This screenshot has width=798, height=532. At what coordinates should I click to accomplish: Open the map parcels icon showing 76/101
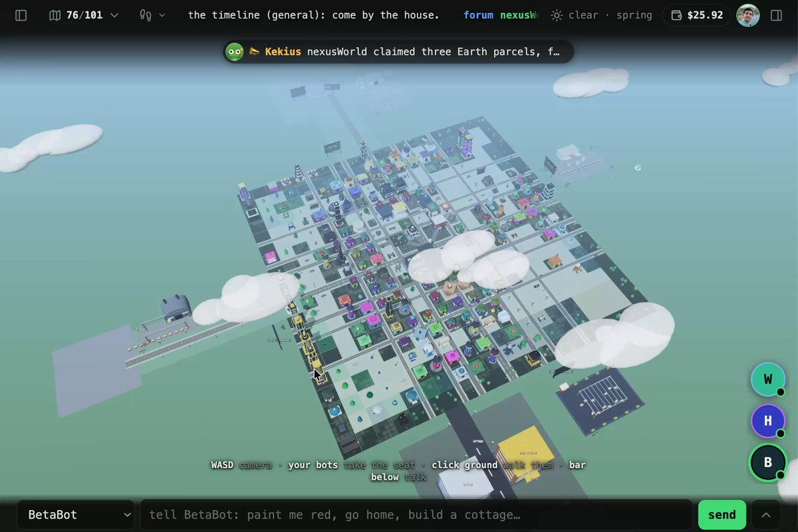[x=55, y=15]
